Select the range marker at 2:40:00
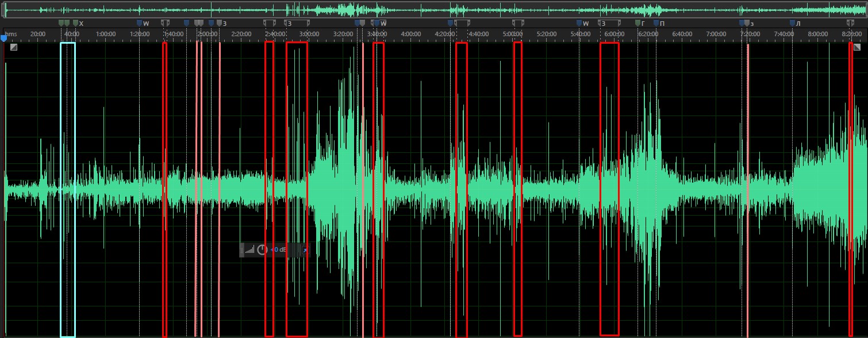This screenshot has height=338, width=868. click(x=269, y=23)
